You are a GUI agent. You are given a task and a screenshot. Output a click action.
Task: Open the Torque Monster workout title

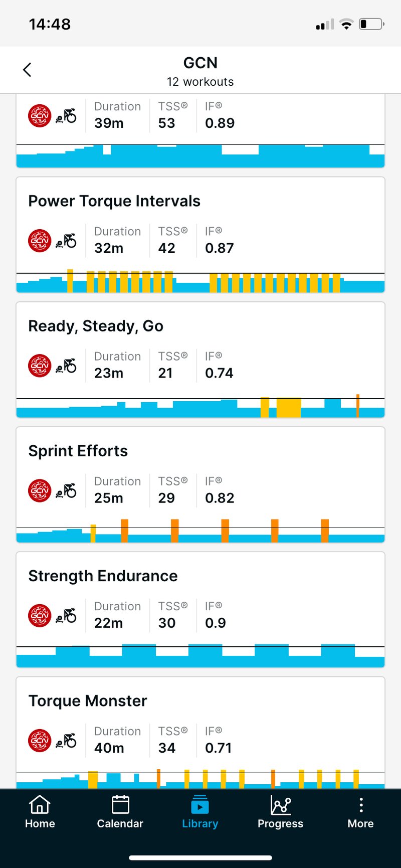coord(88,701)
